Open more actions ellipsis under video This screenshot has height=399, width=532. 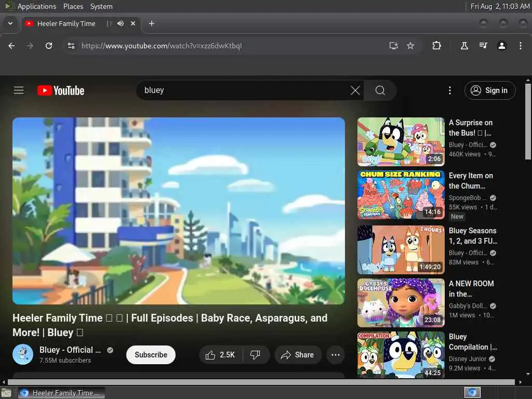(336, 355)
